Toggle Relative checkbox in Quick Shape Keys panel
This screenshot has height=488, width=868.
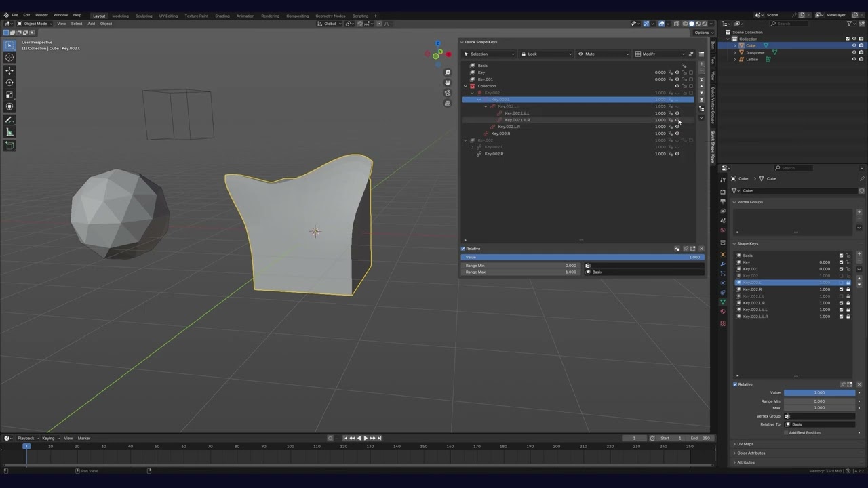[x=463, y=249]
